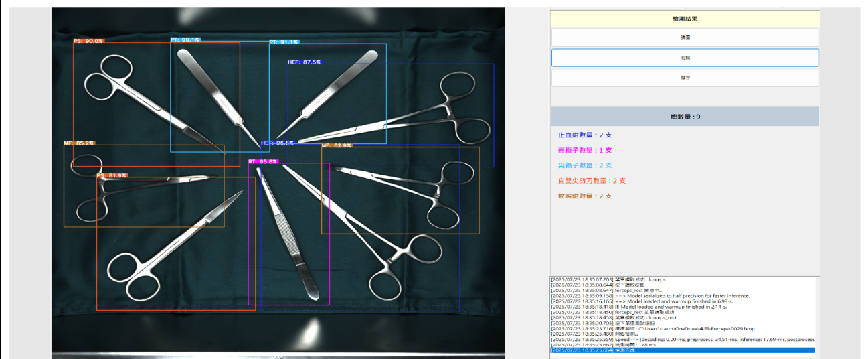Select the MF: 85.2% detection tag
Viewport: 868px width, 359px height.
(x=79, y=143)
